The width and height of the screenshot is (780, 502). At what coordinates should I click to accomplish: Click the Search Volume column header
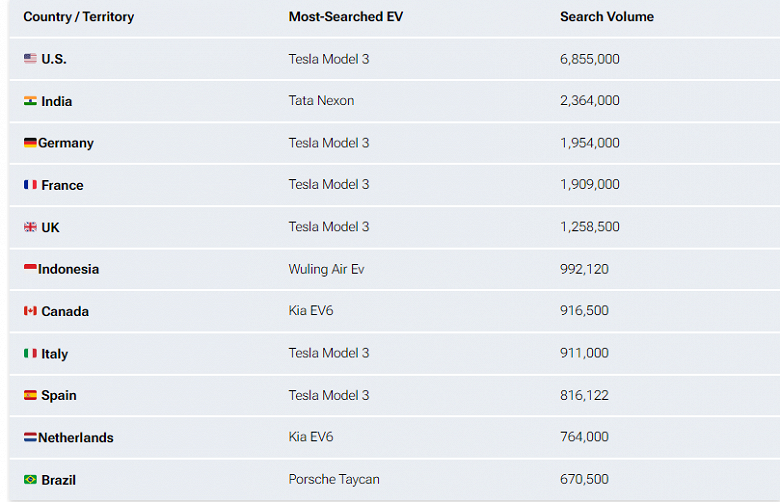point(607,17)
